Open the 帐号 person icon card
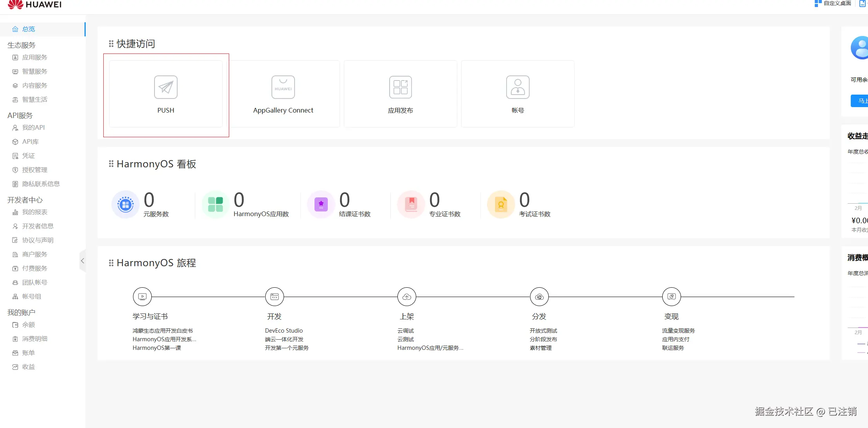This screenshot has height=428, width=868. (x=518, y=87)
